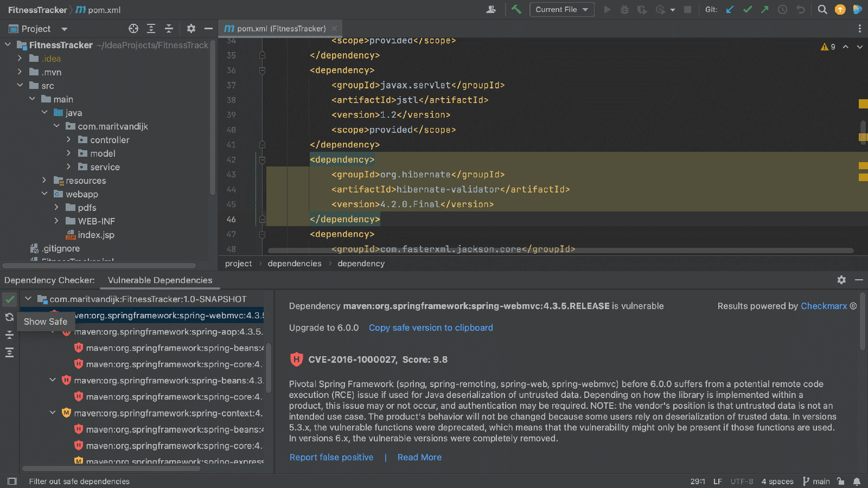Click the 9 warnings inspection indicator
The image size is (868, 488).
point(828,47)
